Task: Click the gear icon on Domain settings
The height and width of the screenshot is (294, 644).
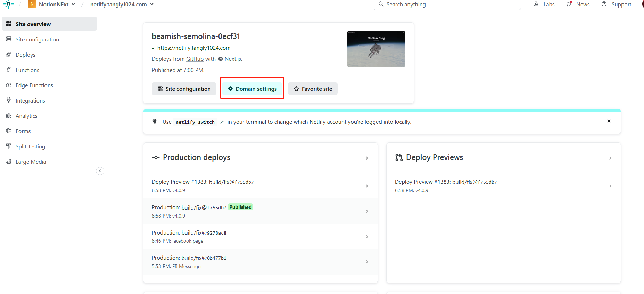Action: pyautogui.click(x=230, y=89)
